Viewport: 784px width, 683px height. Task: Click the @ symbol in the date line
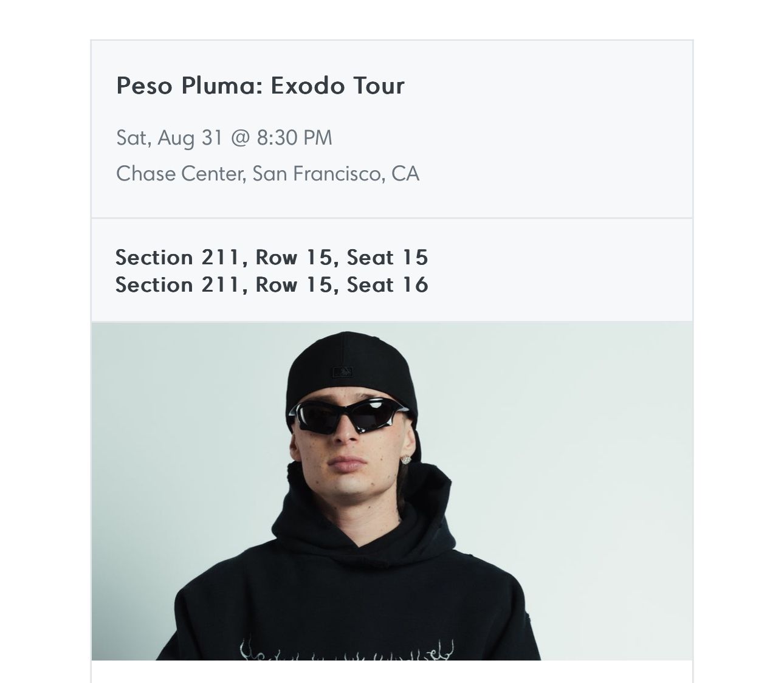click(240, 138)
